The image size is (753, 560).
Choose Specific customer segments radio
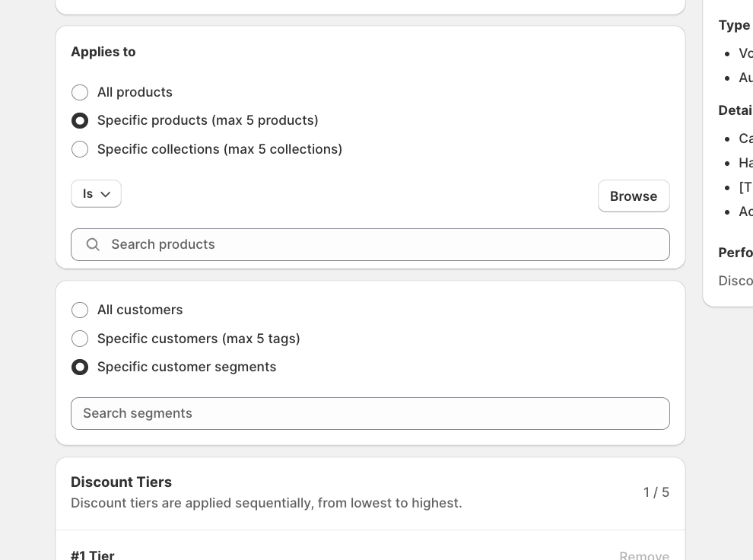(80, 367)
